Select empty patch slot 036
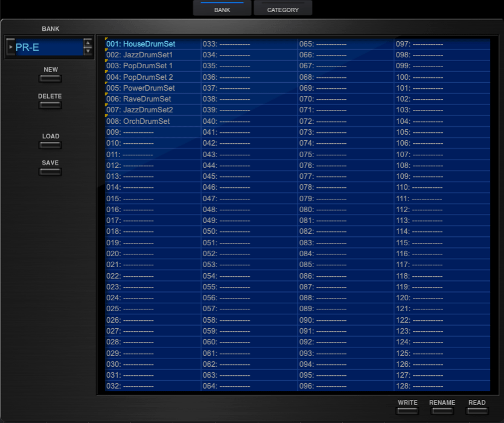The image size is (504, 423). [x=249, y=77]
